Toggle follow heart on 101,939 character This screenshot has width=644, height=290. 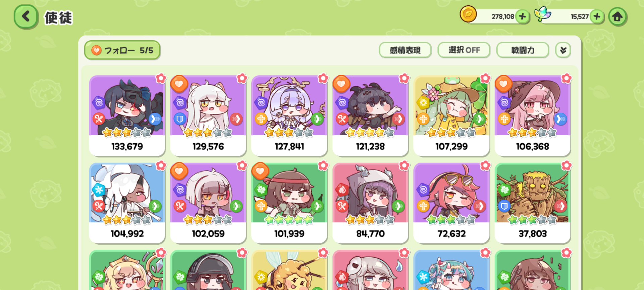pyautogui.click(x=260, y=171)
